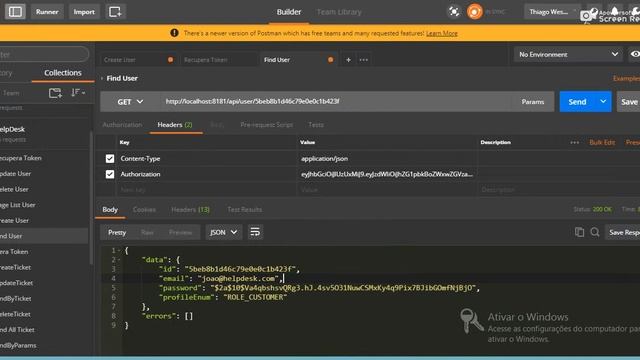Screen dimensions: 640x360
Task: Toggle the sidebar panel icon
Action: pos(16,11)
